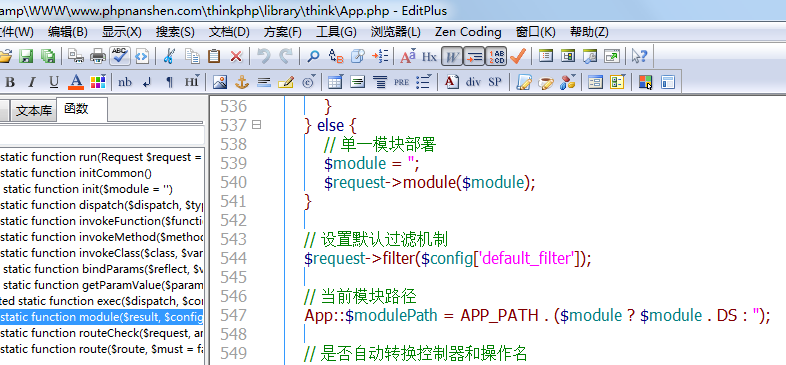Toggle the directory window icon
The height and width of the screenshot is (365, 786).
click(567, 56)
